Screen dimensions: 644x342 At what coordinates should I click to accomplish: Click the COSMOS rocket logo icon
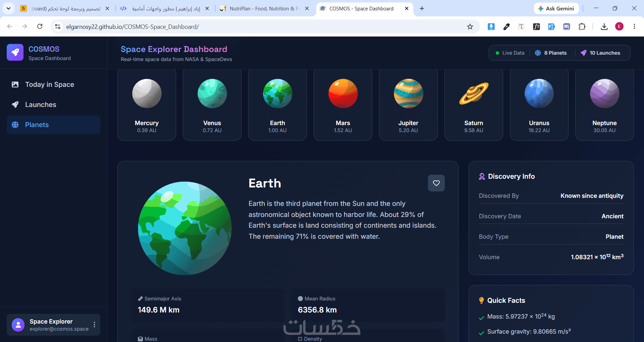15,52
